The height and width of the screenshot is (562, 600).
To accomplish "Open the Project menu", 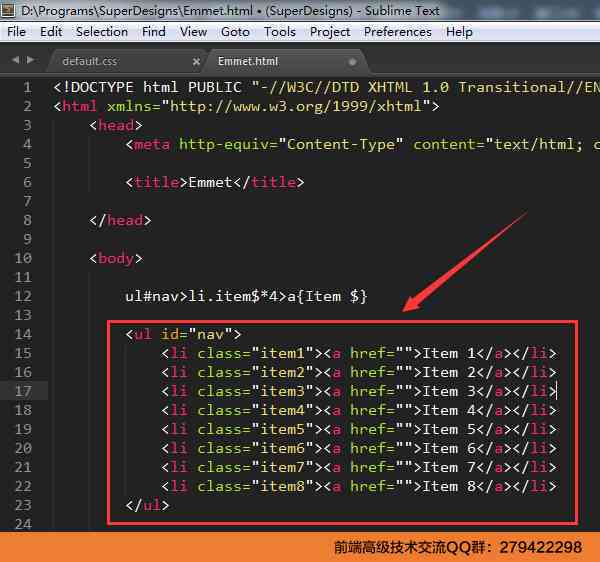I will tap(330, 32).
